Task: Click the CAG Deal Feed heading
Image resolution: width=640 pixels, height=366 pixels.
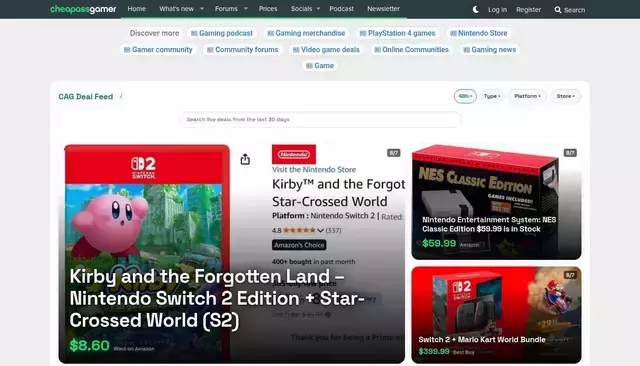Action: click(x=86, y=97)
